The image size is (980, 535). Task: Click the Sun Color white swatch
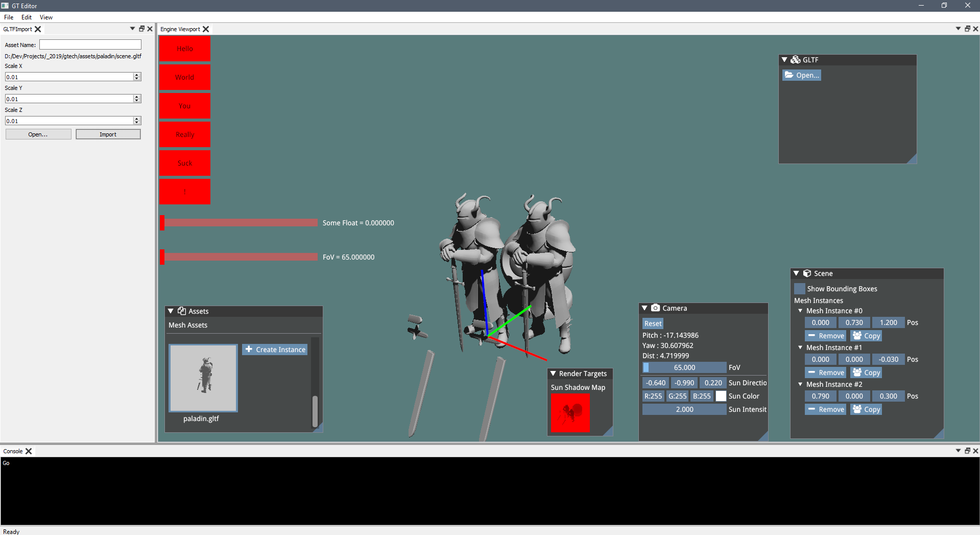click(721, 396)
